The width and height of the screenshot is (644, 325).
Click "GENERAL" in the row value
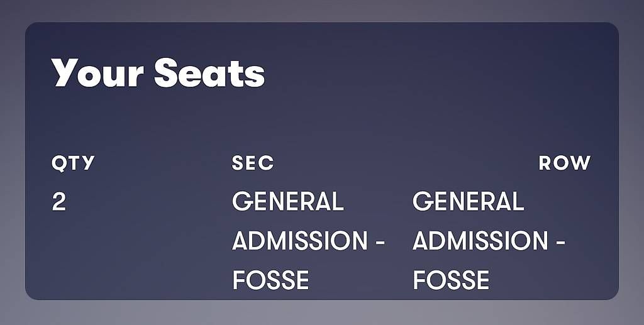pyautogui.click(x=468, y=202)
